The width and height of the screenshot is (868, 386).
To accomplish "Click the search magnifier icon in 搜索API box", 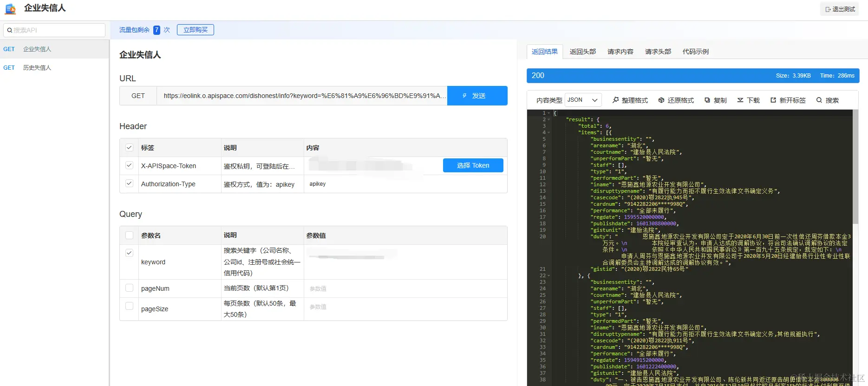I will [x=9, y=30].
